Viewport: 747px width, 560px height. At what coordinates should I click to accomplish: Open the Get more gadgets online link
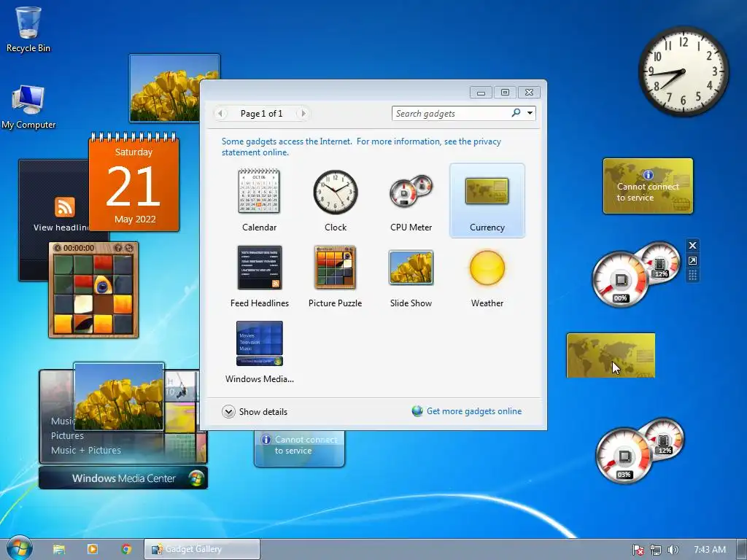click(x=473, y=411)
